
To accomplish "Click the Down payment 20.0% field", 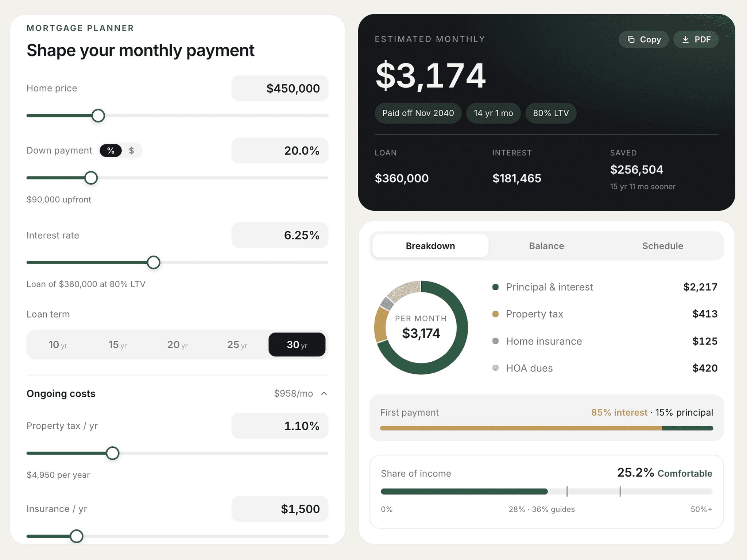I will (280, 151).
